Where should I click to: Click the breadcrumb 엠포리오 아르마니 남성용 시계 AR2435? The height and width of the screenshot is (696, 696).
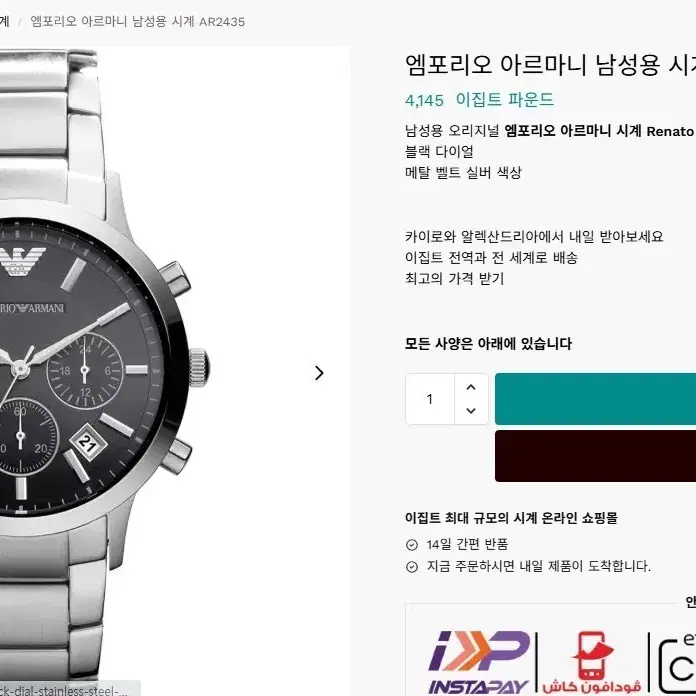click(138, 21)
